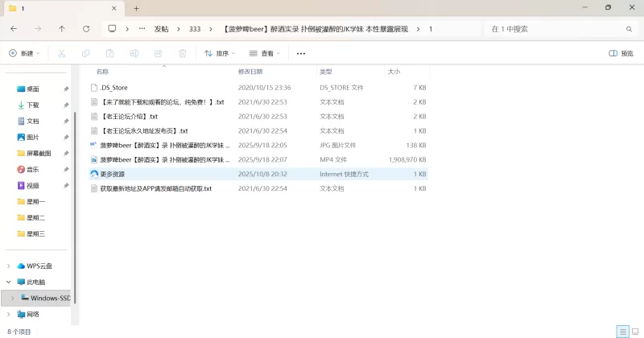Click the Rename icon in toolbar
Viewport: 644px width, 338px height.
click(x=134, y=53)
